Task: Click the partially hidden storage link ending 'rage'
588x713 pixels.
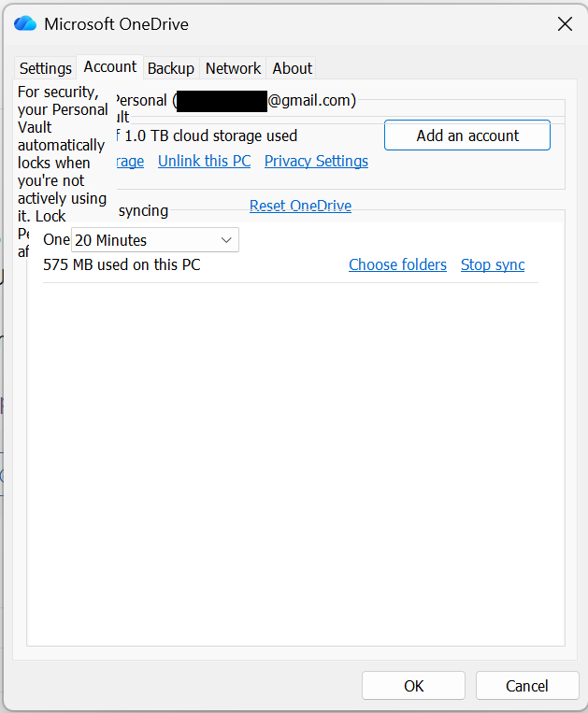Action: pyautogui.click(x=130, y=161)
